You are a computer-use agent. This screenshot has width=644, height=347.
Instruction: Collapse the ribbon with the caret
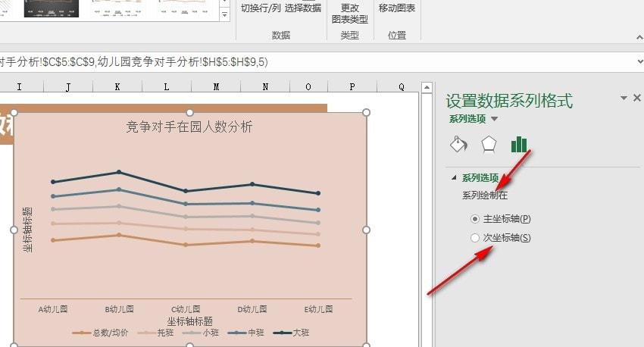coord(639,37)
